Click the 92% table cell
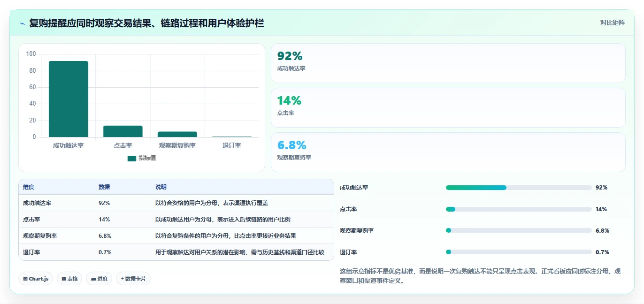This screenshot has width=644, height=304. click(x=104, y=203)
